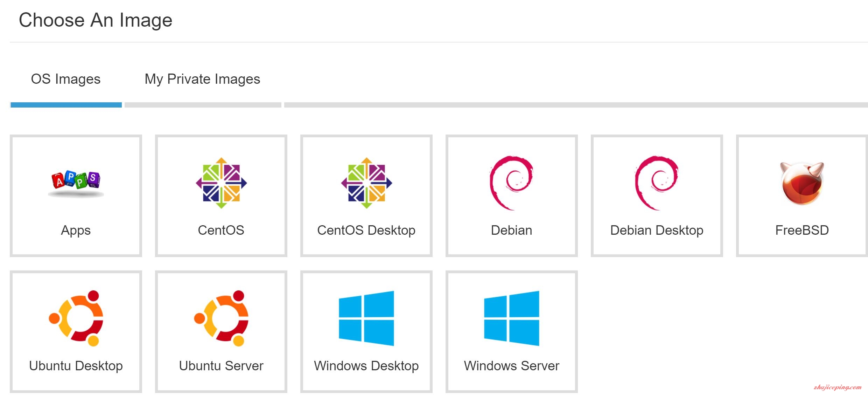Select the Apps cube icon

76,184
